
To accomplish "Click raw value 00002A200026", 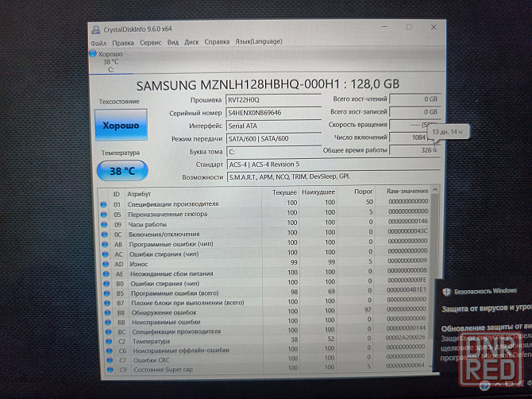I will point(406,338).
